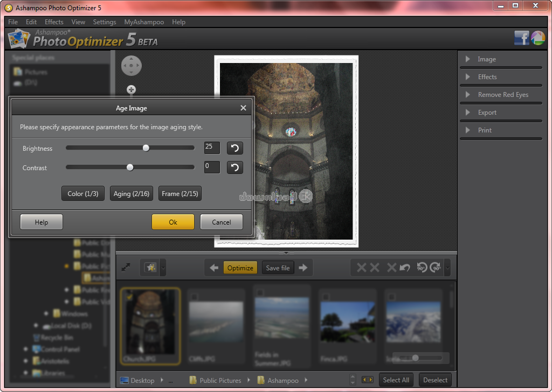Viewport: 552px width, 392px height.
Task: Click the Deselect button
Action: (435, 380)
